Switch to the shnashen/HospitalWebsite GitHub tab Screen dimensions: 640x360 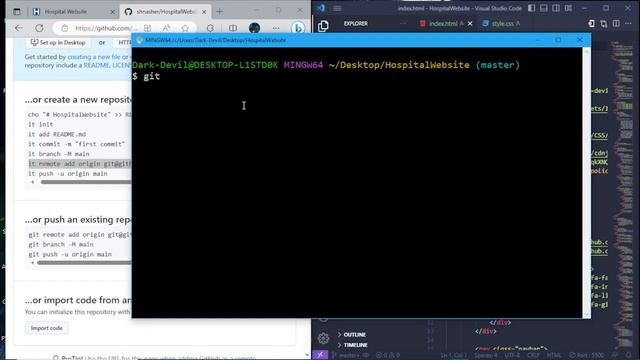point(165,12)
